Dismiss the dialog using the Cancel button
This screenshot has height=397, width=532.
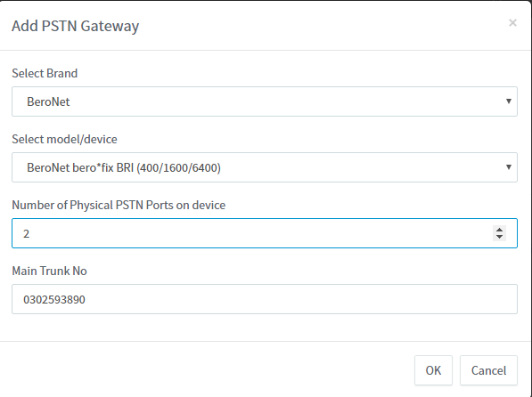point(488,370)
